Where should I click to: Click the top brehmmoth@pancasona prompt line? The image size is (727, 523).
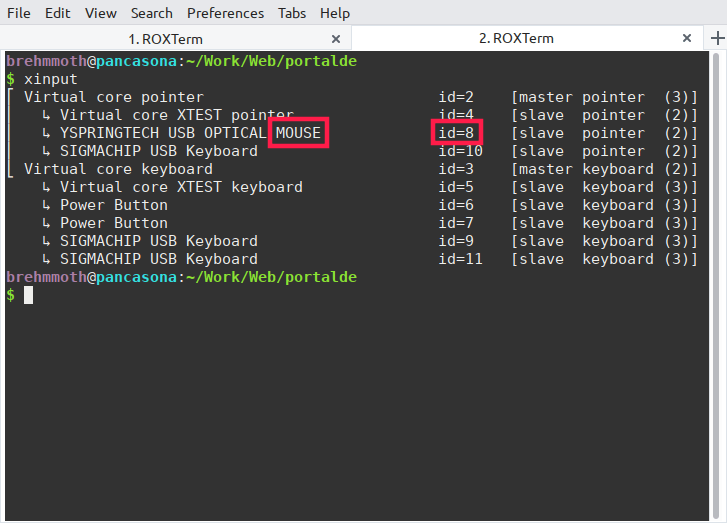tap(182, 61)
